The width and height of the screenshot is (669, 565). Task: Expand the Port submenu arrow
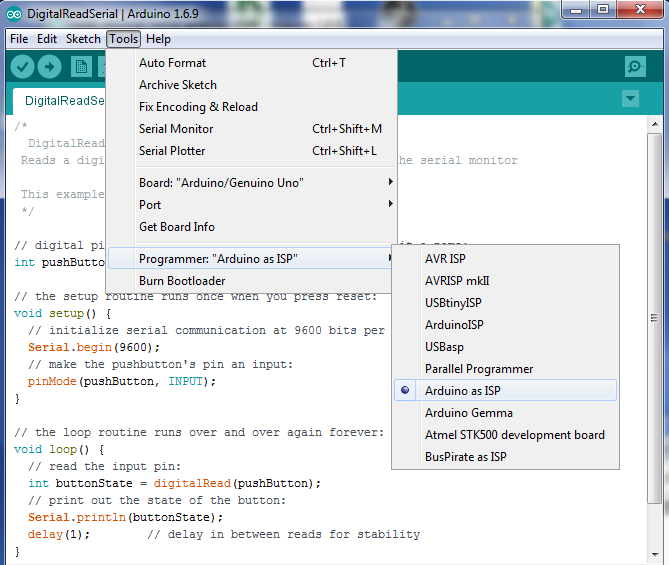(x=390, y=204)
